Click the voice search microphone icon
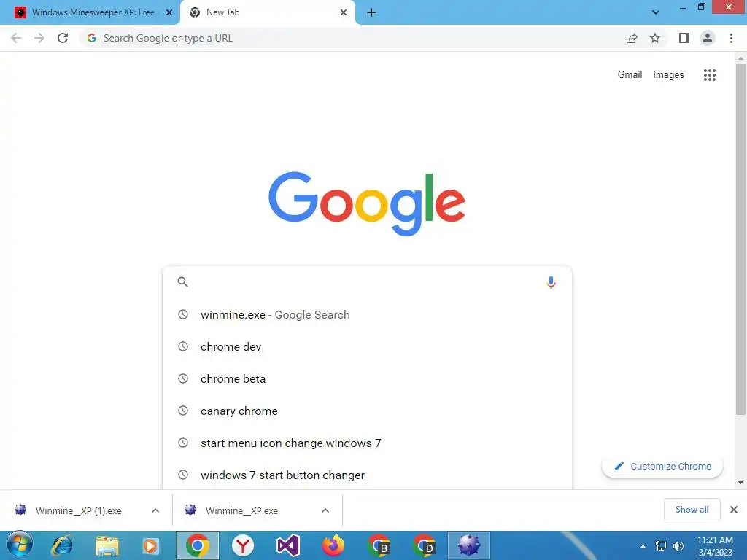747x560 pixels. [x=551, y=282]
